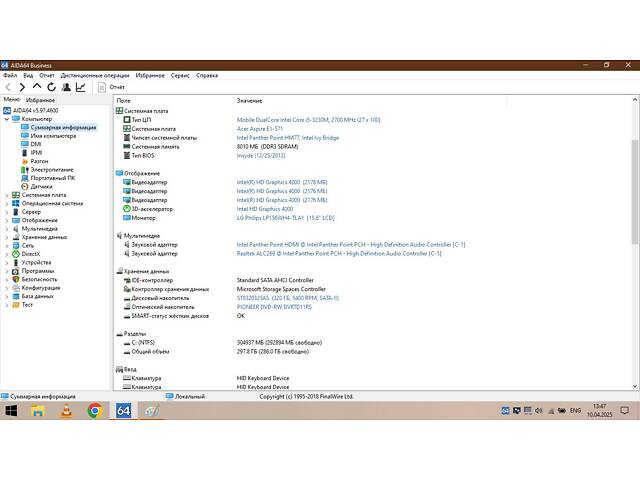Open the LG Philips LP156WH4-TLA1 monitor link

click(x=285, y=218)
